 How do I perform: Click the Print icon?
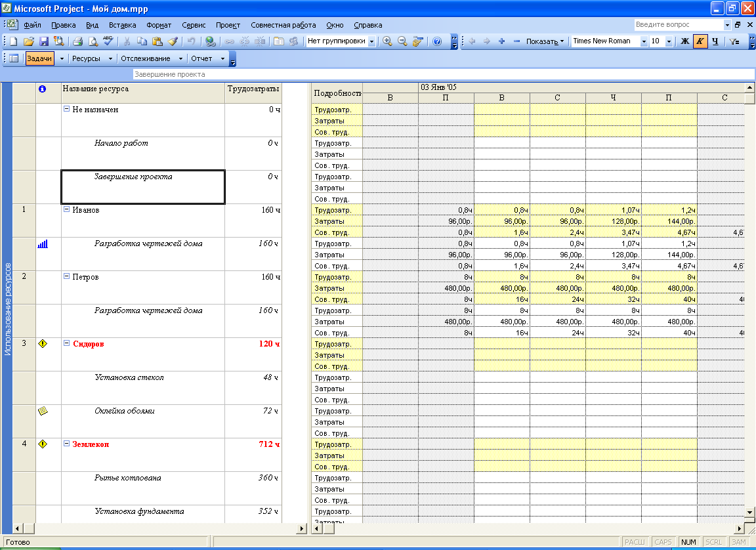[77, 41]
